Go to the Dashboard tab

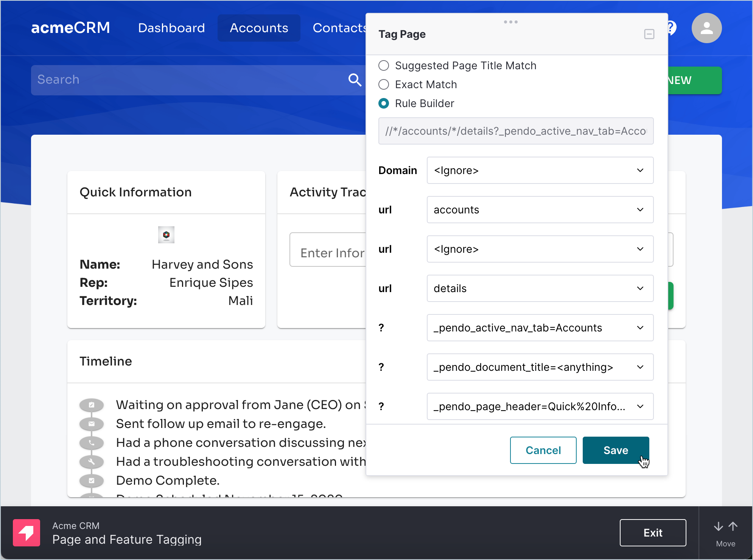171,28
